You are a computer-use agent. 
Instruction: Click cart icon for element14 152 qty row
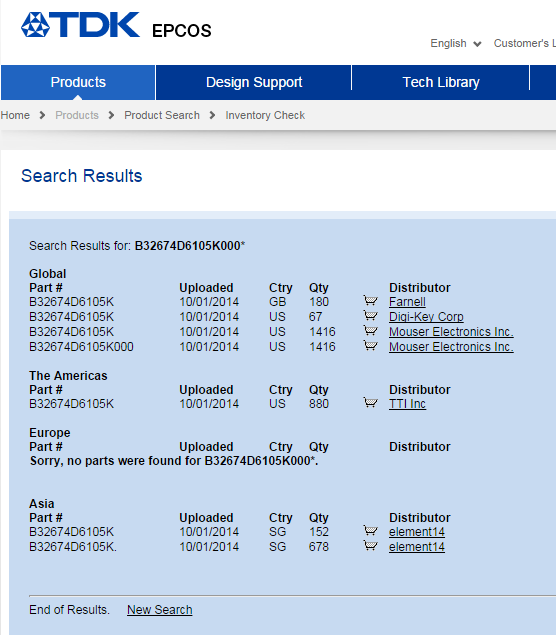371,531
